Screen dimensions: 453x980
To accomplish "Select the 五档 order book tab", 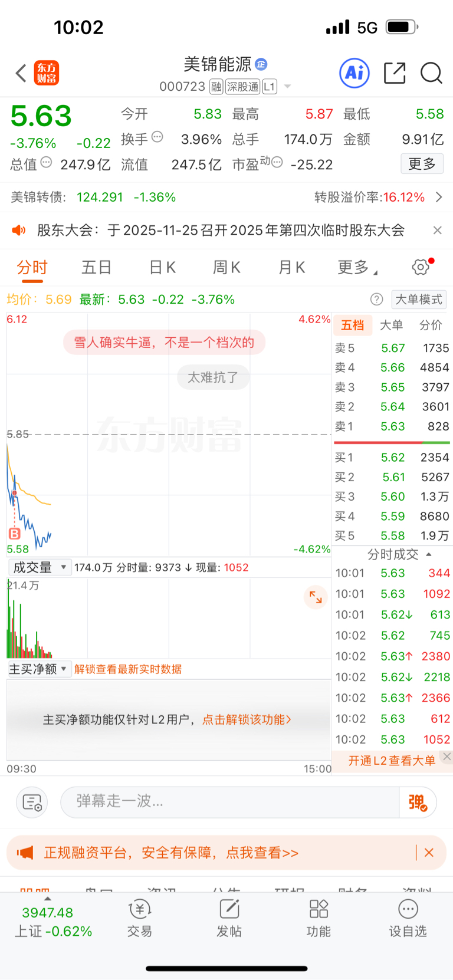I will pos(352,325).
